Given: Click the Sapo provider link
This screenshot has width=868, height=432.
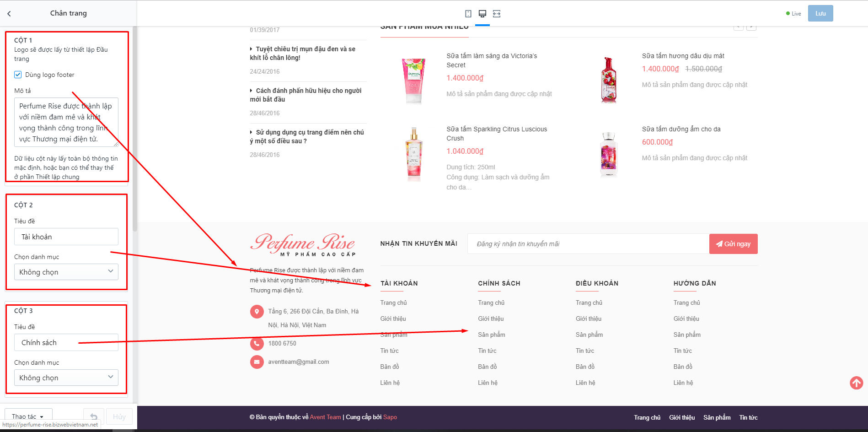Looking at the screenshot, I should tap(390, 417).
